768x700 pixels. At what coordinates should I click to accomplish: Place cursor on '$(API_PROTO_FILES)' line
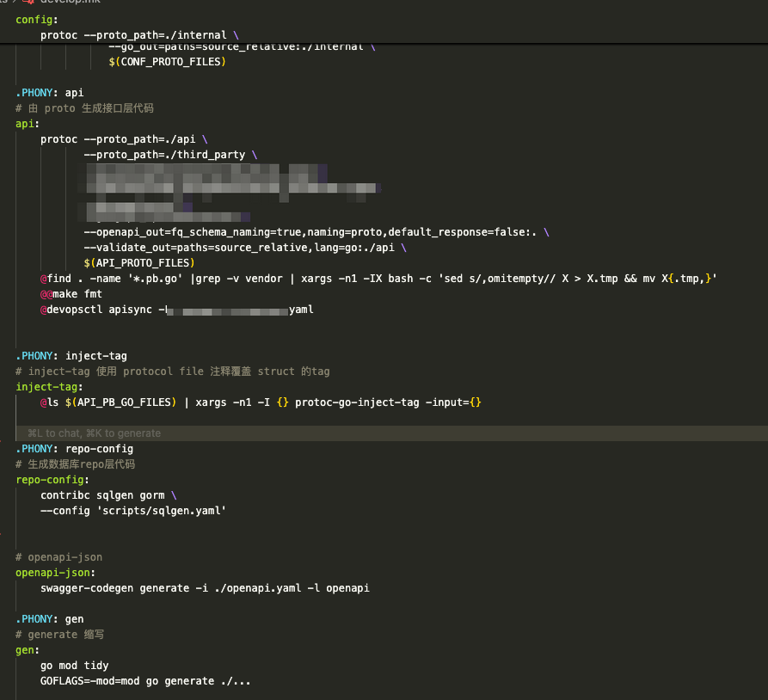(x=139, y=263)
